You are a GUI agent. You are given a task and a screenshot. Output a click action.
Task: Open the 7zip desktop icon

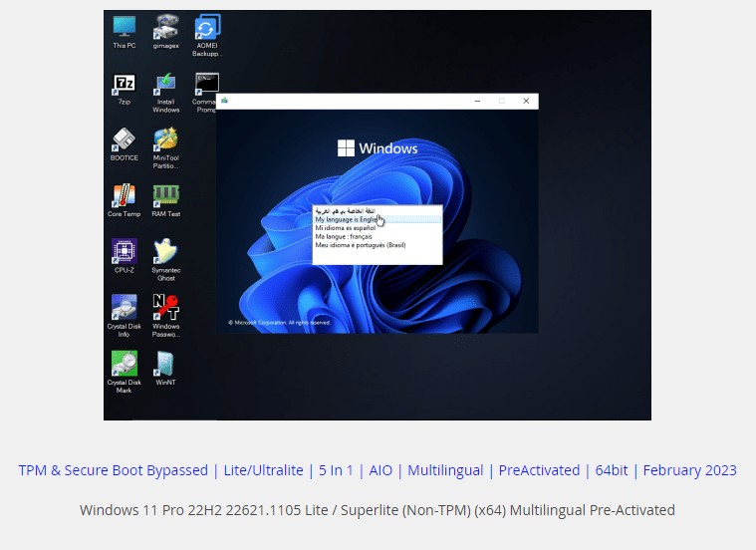pos(124,90)
